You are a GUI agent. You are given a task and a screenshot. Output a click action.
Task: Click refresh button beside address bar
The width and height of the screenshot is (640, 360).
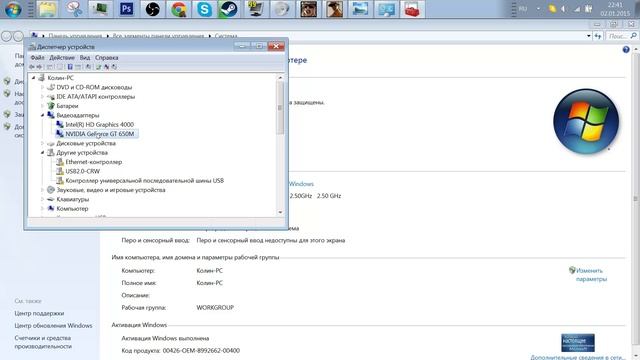click(x=598, y=36)
